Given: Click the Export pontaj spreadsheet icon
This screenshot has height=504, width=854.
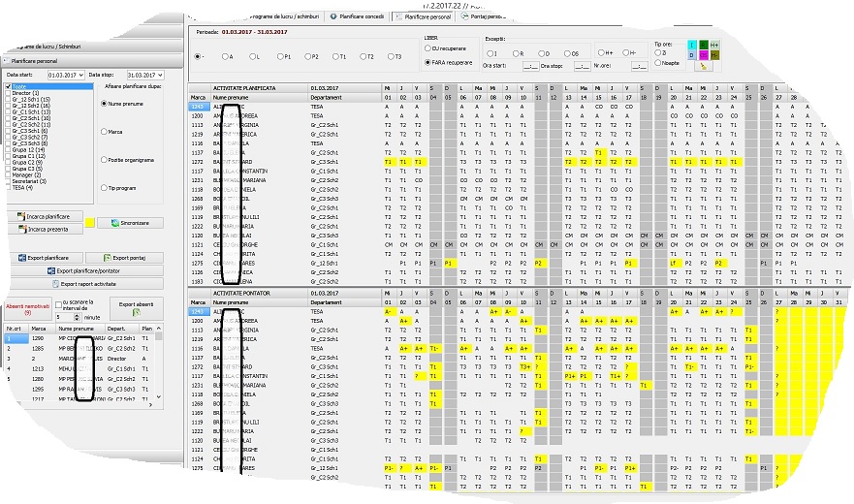Looking at the screenshot, I should [108, 258].
